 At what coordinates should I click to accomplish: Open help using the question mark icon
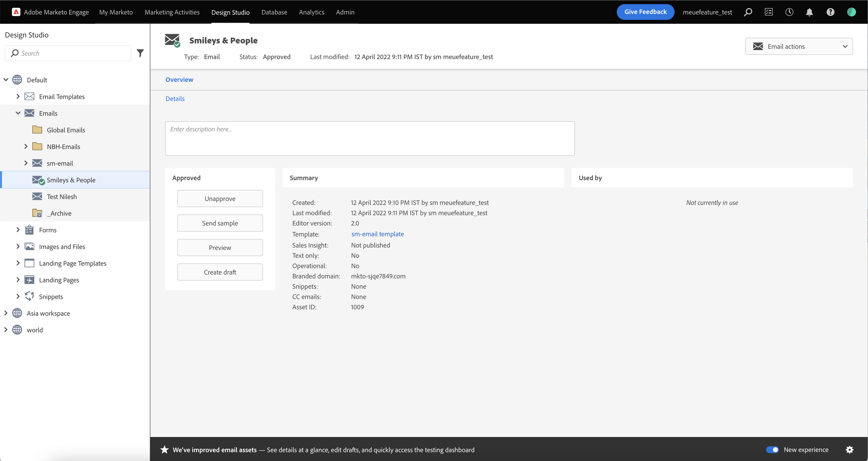pyautogui.click(x=830, y=12)
